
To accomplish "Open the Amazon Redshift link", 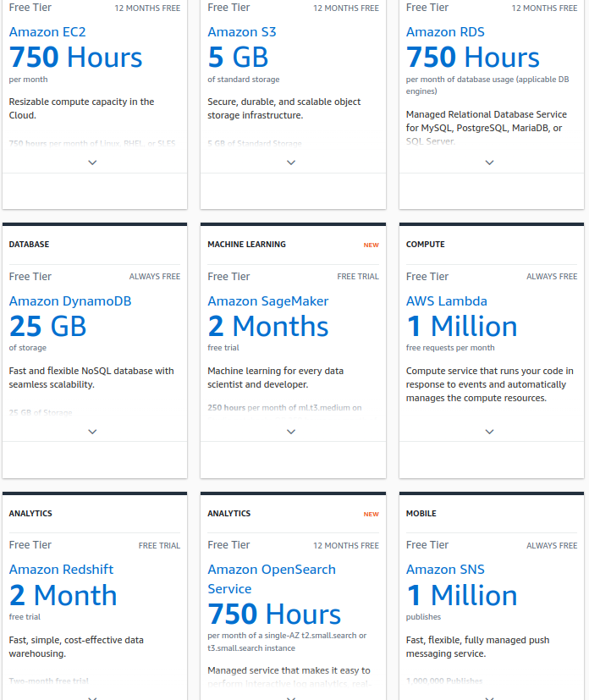I will pyautogui.click(x=61, y=570).
